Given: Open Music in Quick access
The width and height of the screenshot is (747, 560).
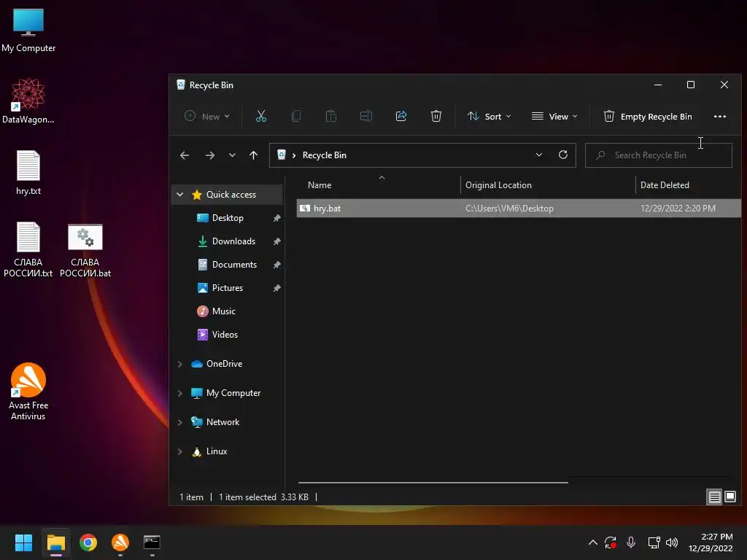Looking at the screenshot, I should coord(223,311).
